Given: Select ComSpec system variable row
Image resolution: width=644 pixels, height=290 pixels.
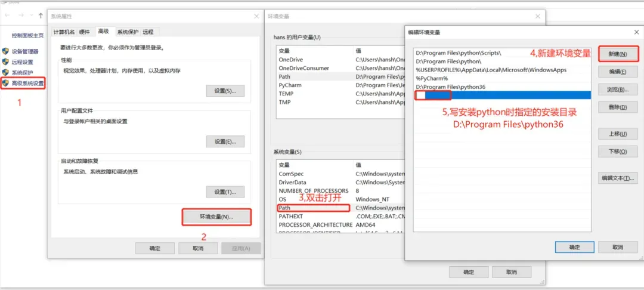Looking at the screenshot, I should tap(340, 174).
